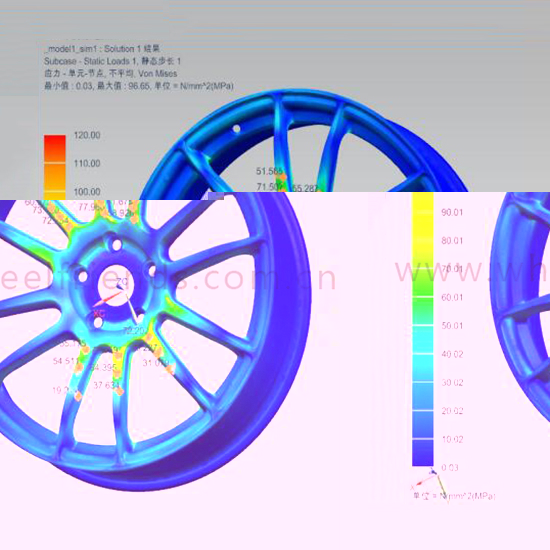Pick the orange marker at the 19.2 annotation
The width and height of the screenshot is (550, 550).
pos(78,396)
